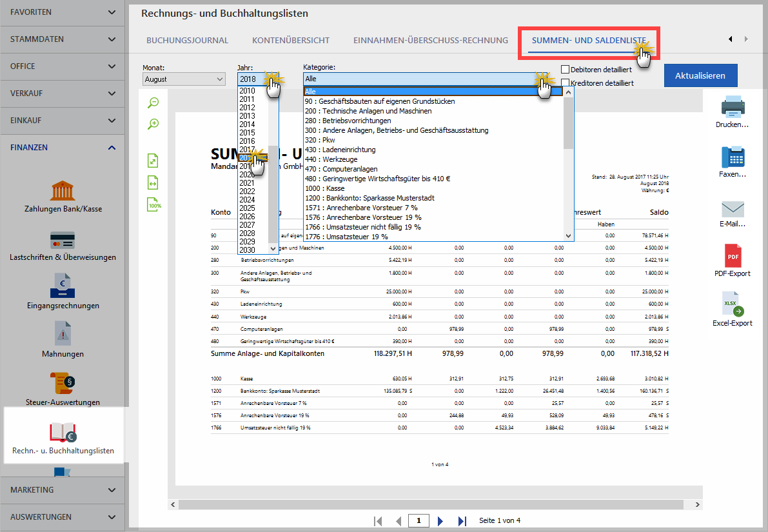Select category 1000 : Kasse
Image resolution: width=768 pixels, height=532 pixels.
[x=433, y=188]
